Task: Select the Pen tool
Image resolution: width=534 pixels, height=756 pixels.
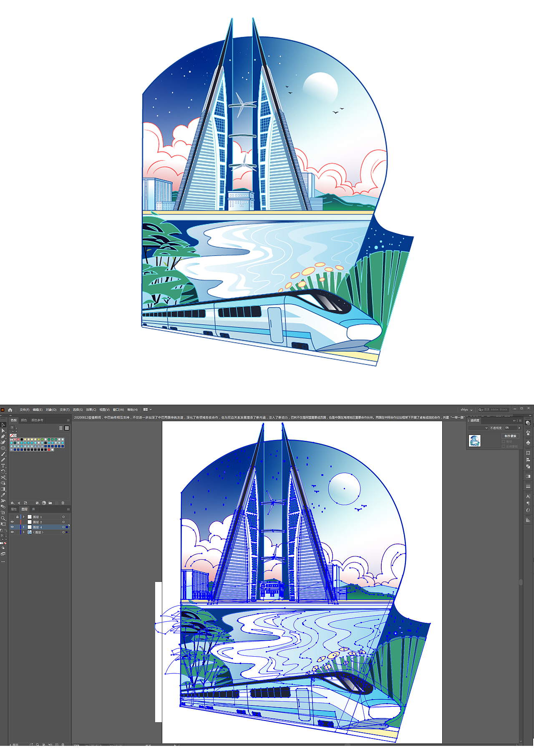Action: (3, 436)
